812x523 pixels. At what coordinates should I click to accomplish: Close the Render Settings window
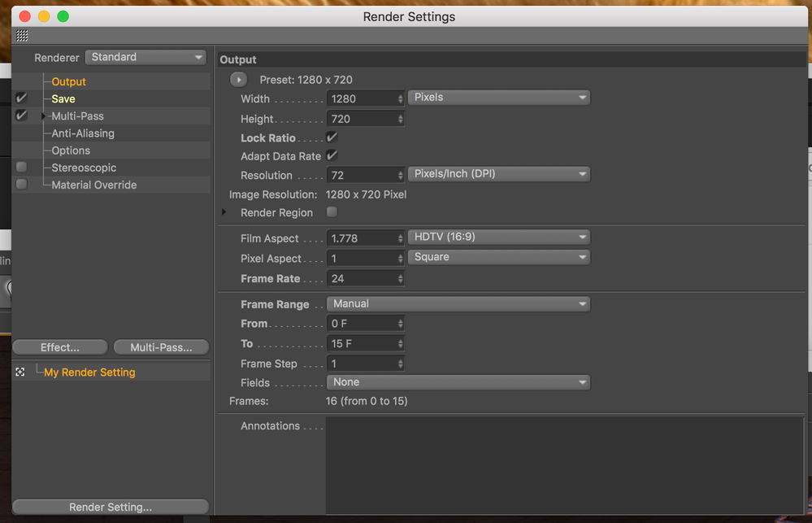(x=25, y=16)
